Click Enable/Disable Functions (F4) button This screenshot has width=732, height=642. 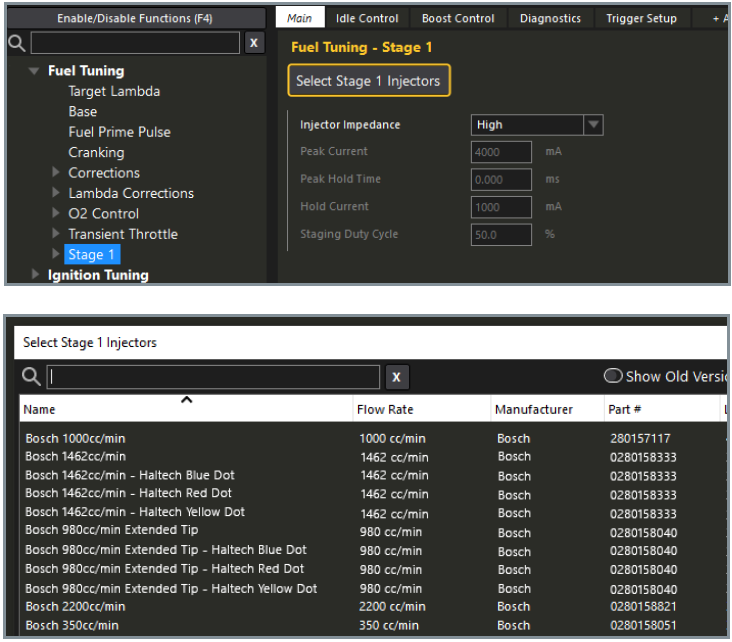point(135,18)
